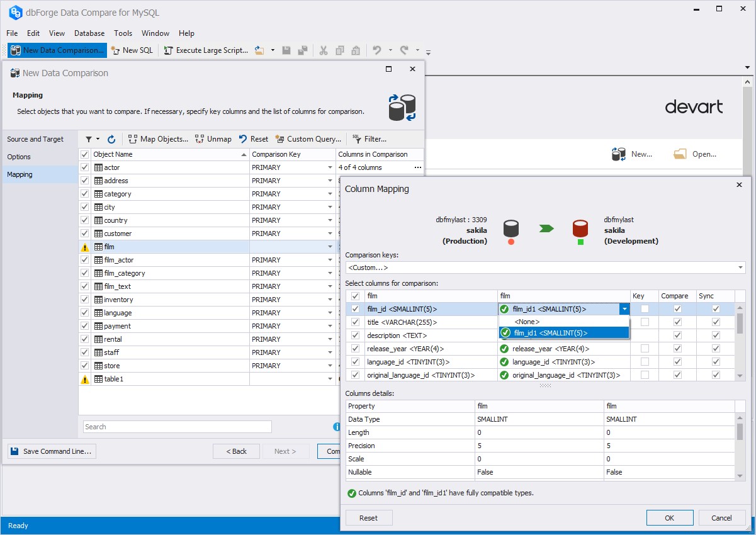The image size is (756, 535).
Task: Switch to Source and Target page
Action: pyautogui.click(x=35, y=139)
